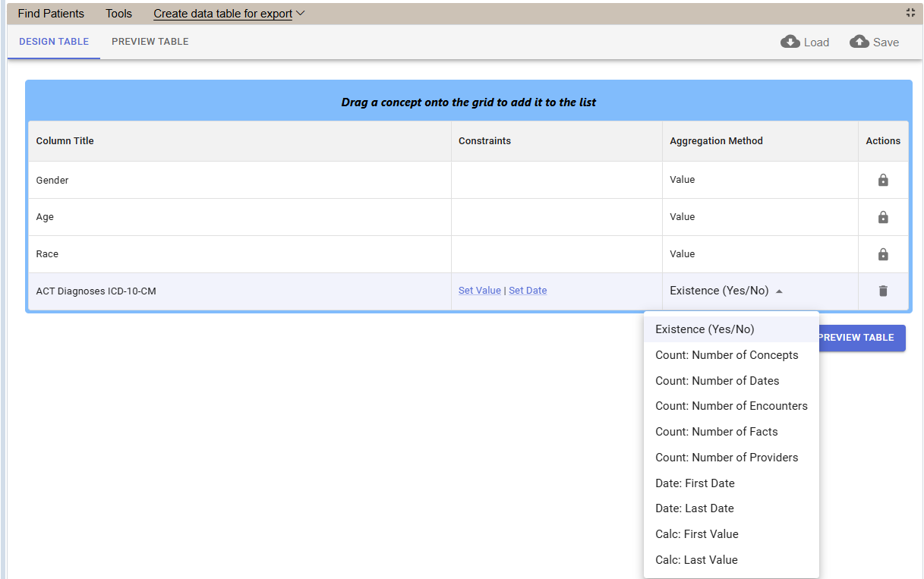Switch to the Preview Table tab

click(150, 42)
